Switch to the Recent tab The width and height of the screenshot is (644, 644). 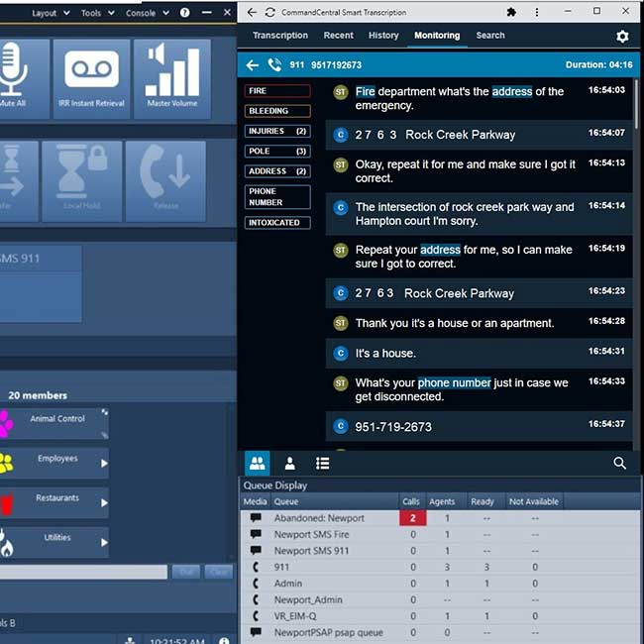pos(338,36)
